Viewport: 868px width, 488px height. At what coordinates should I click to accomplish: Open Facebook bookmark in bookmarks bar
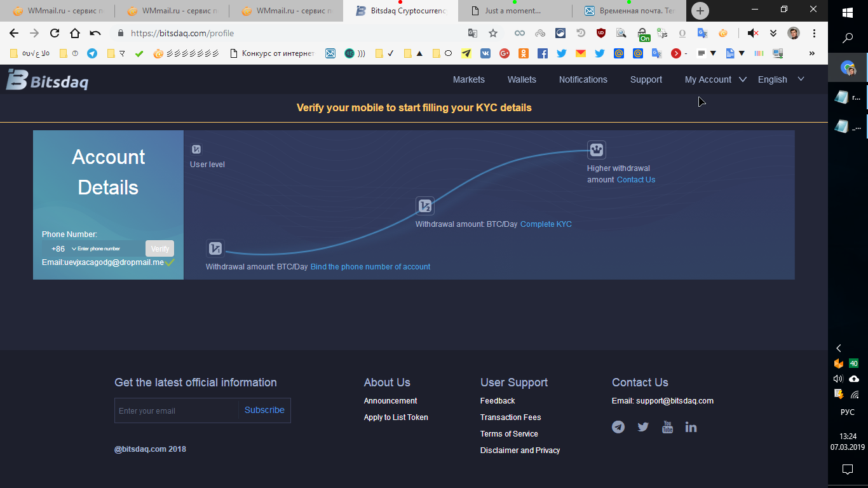click(x=543, y=53)
